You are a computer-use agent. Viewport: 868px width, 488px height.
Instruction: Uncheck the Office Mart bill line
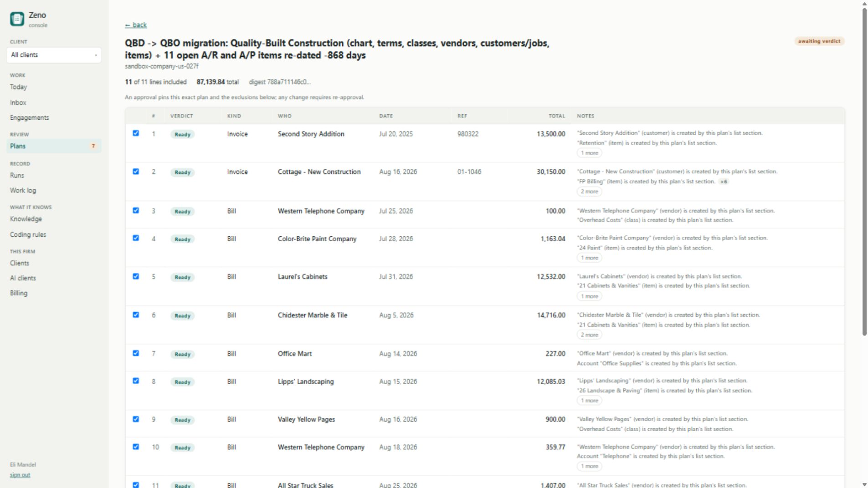pos(136,353)
